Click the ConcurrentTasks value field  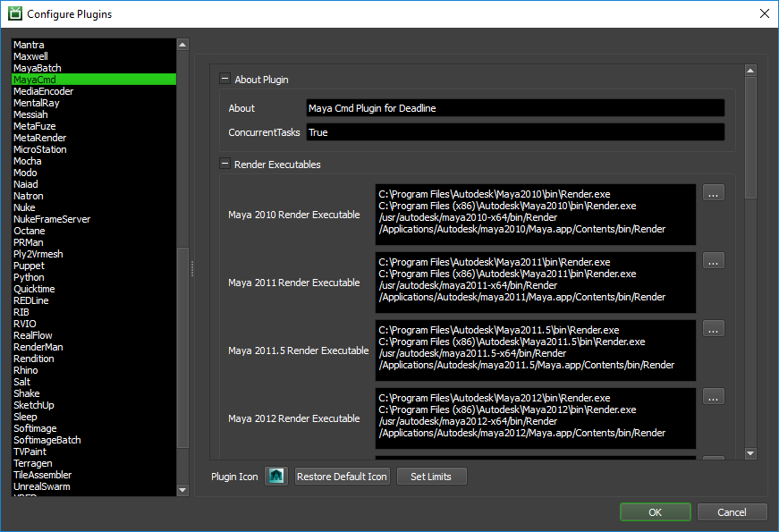[514, 132]
